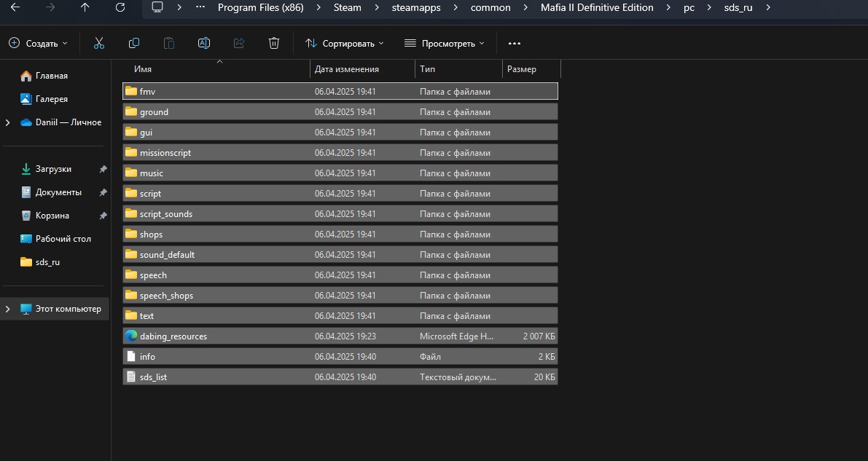The width and height of the screenshot is (868, 461).
Task: Select the speech_shops folder
Action: (x=340, y=296)
